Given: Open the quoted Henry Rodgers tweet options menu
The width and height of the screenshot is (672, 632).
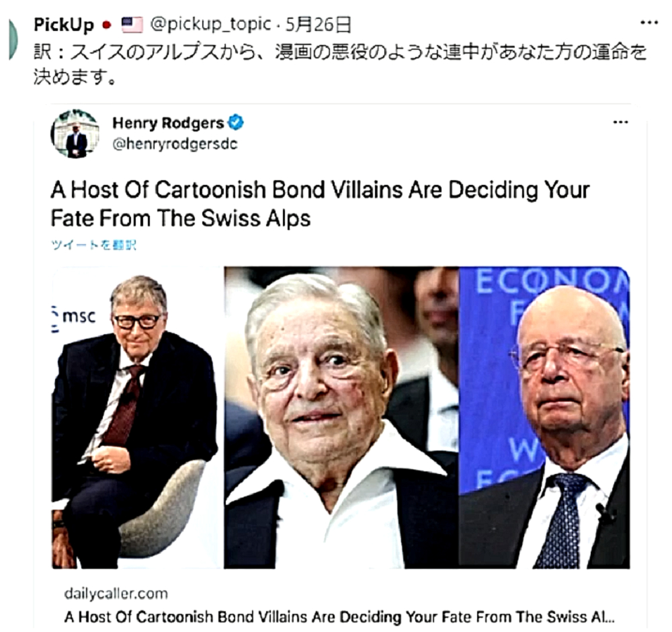Looking at the screenshot, I should click(x=620, y=122).
